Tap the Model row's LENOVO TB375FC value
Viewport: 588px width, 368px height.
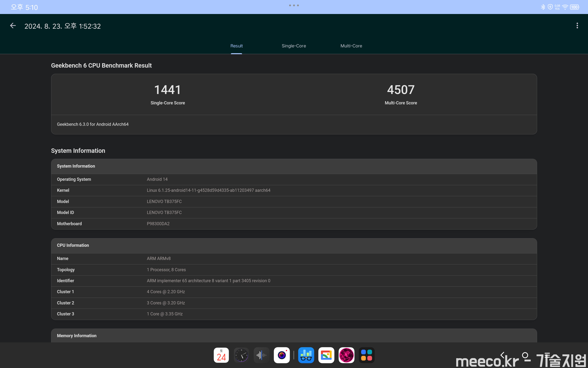[x=164, y=202]
